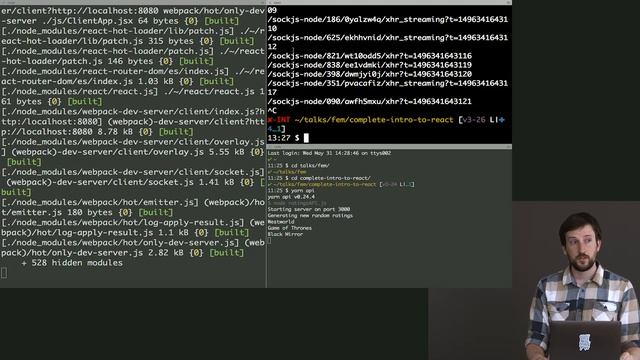This screenshot has height=360, width=640.
Task: Click the 'cd talks/fem/' command line
Action: [298, 166]
